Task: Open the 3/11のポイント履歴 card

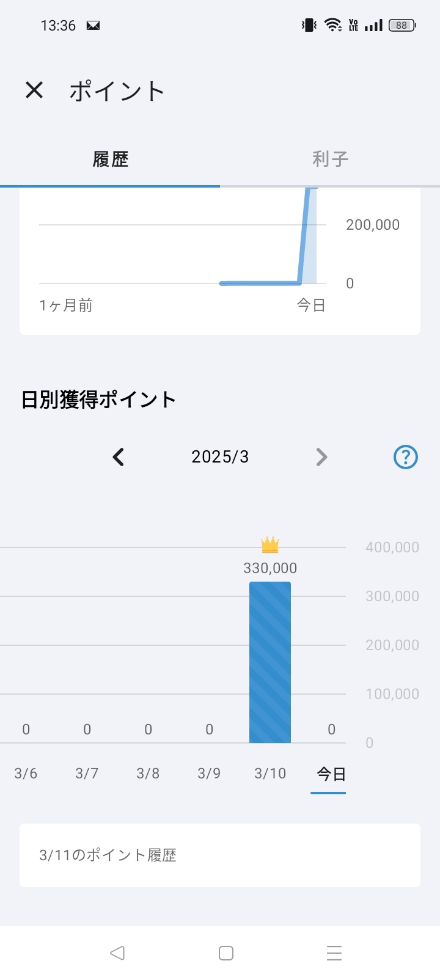Action: [x=220, y=855]
